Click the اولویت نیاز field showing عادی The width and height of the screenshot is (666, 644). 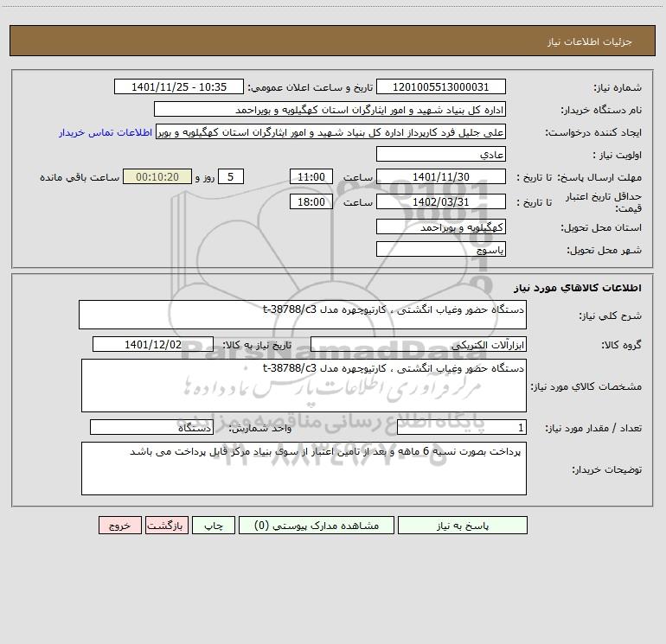coord(441,154)
